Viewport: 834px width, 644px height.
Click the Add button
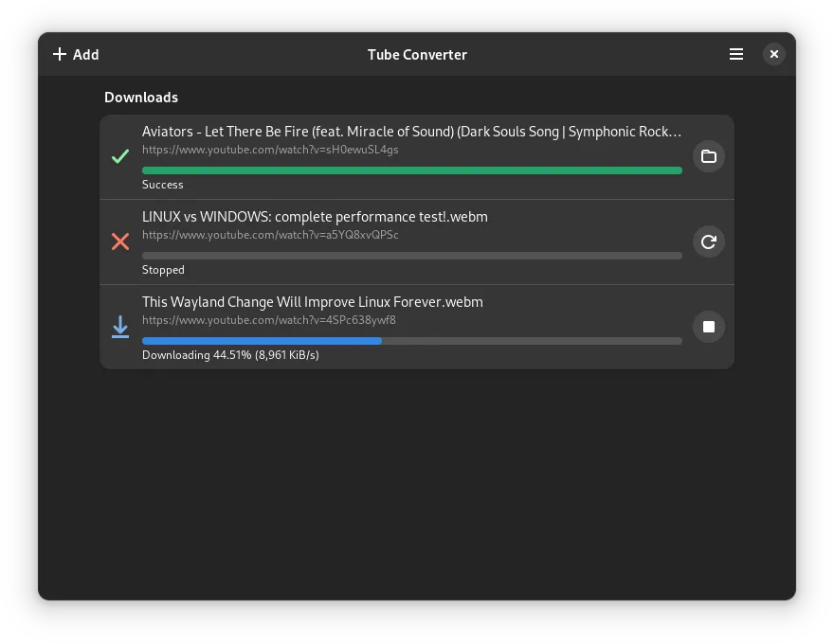[76, 54]
